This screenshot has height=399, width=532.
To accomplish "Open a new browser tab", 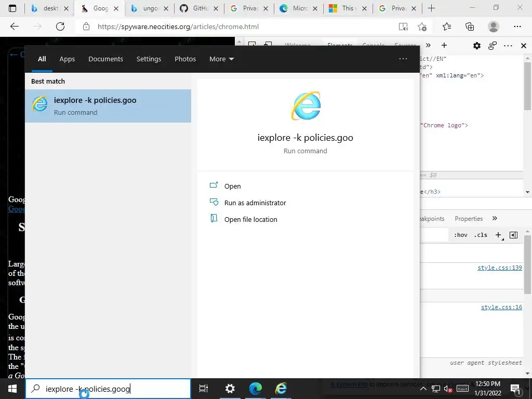I will (x=431, y=8).
